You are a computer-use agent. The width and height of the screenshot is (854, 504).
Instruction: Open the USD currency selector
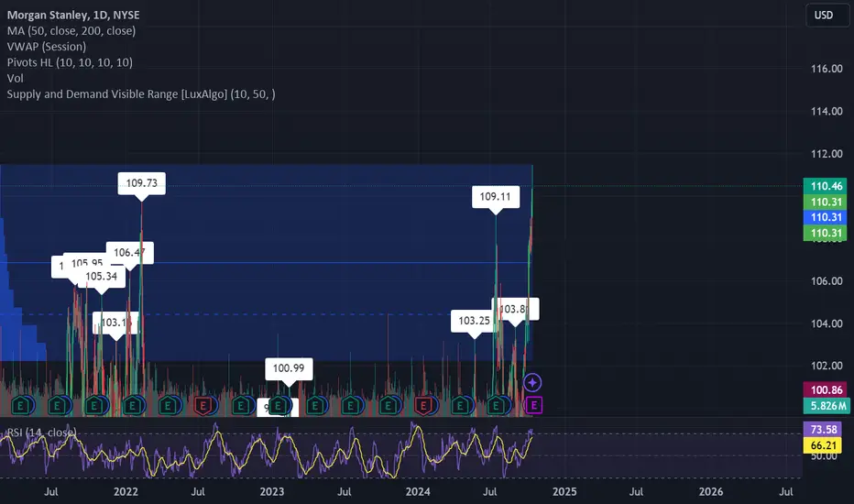[x=827, y=16]
